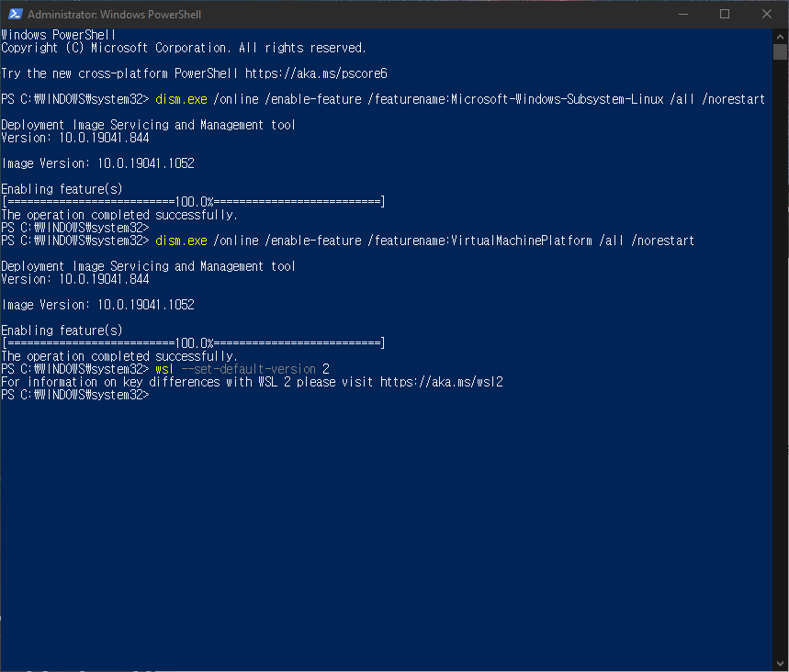Screen dimensions: 789x672
Task: Click the vertical scrollbar thumb
Action: point(780,51)
